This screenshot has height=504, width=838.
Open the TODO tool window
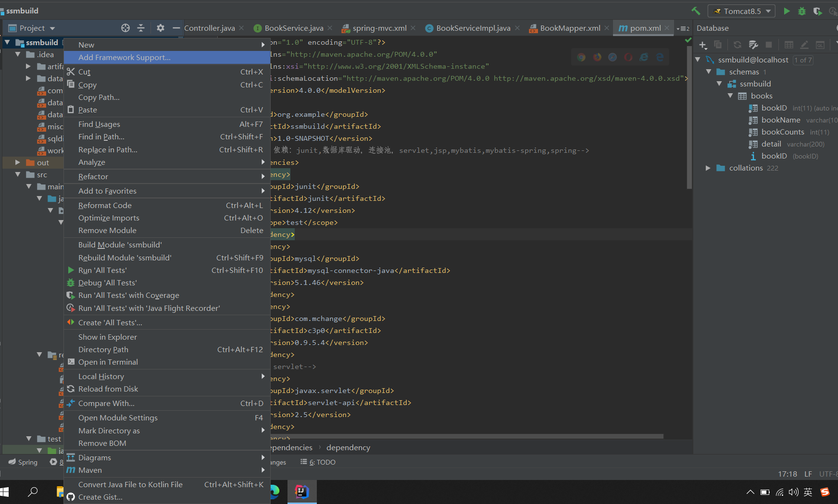[318, 462]
